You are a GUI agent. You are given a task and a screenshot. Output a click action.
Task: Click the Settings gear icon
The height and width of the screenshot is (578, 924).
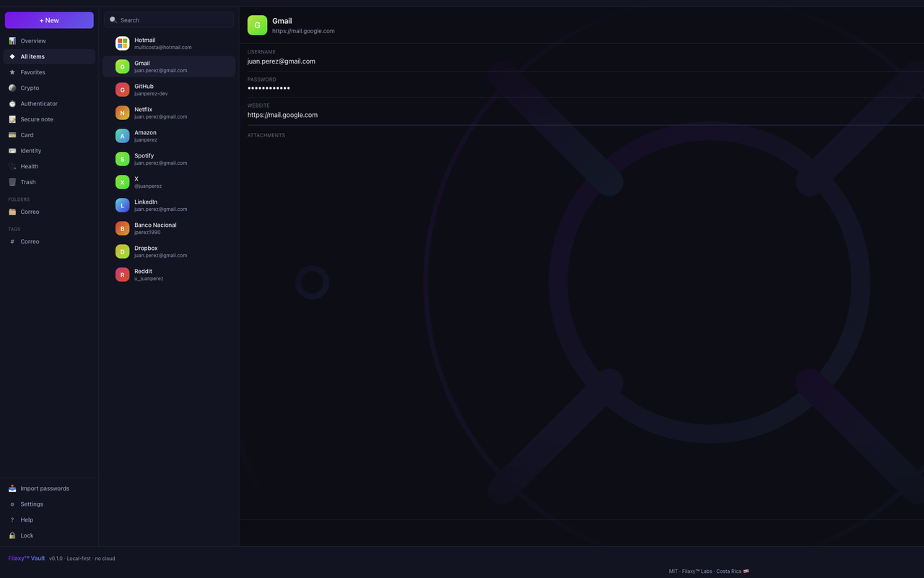coord(12,504)
